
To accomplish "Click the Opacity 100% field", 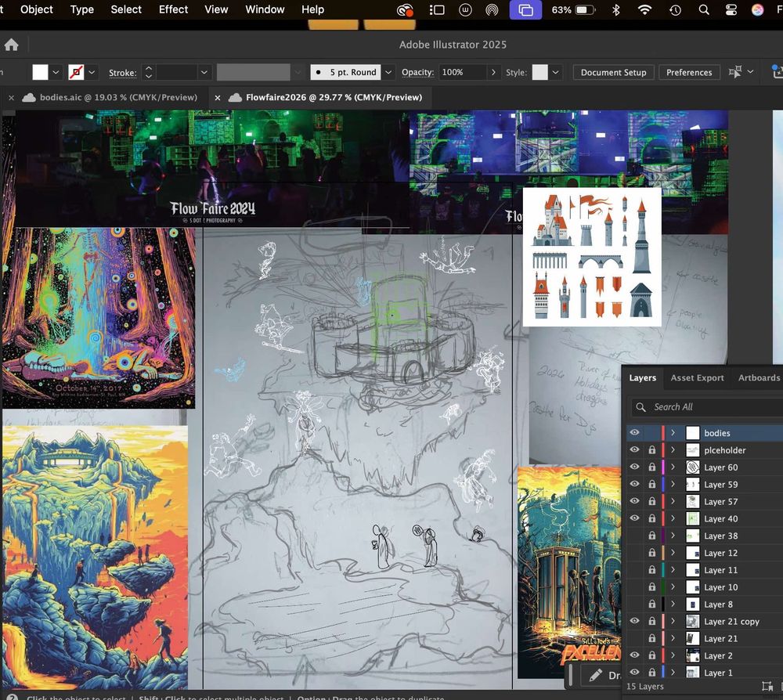I will 463,72.
